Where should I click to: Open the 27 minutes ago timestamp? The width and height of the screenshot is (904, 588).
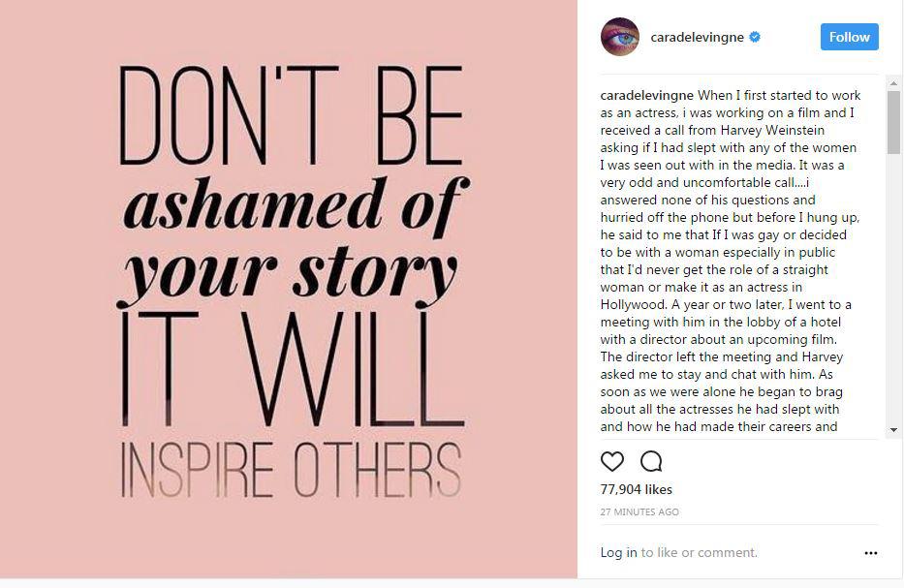point(639,511)
